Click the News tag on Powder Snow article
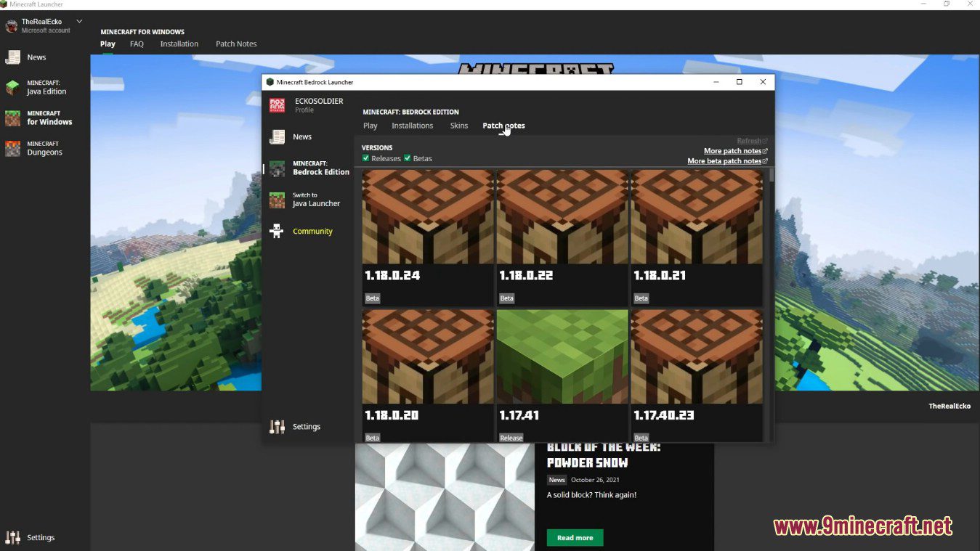 (556, 480)
